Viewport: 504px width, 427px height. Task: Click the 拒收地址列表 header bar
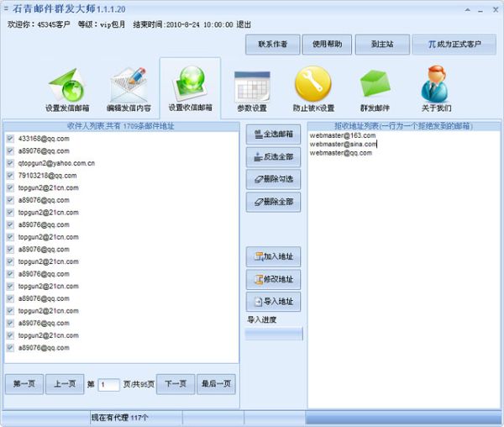(404, 126)
